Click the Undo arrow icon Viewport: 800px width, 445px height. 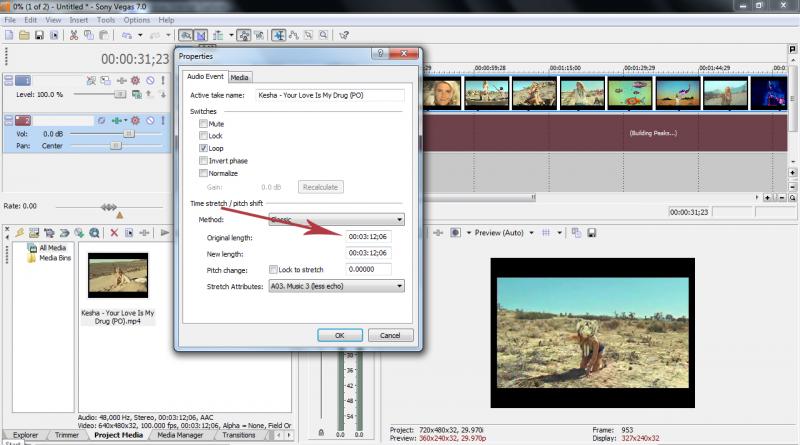click(127, 35)
